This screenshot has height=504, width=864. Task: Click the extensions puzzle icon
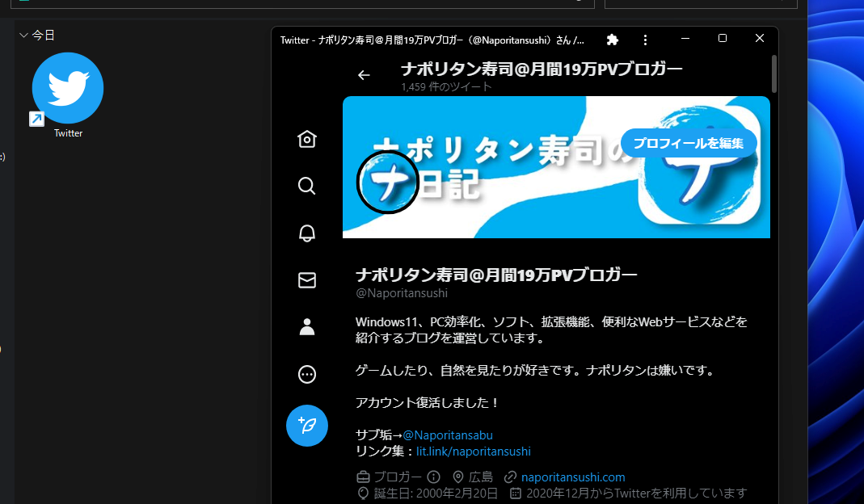612,40
